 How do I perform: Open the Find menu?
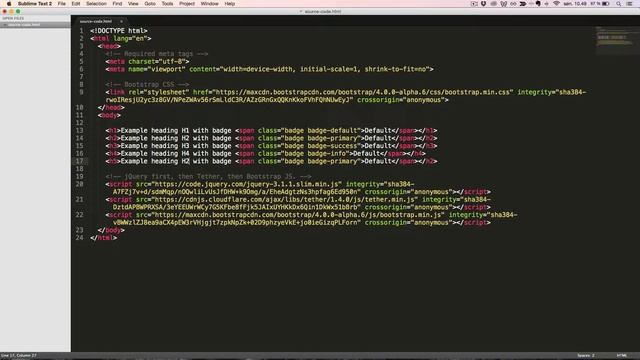tap(117, 4)
